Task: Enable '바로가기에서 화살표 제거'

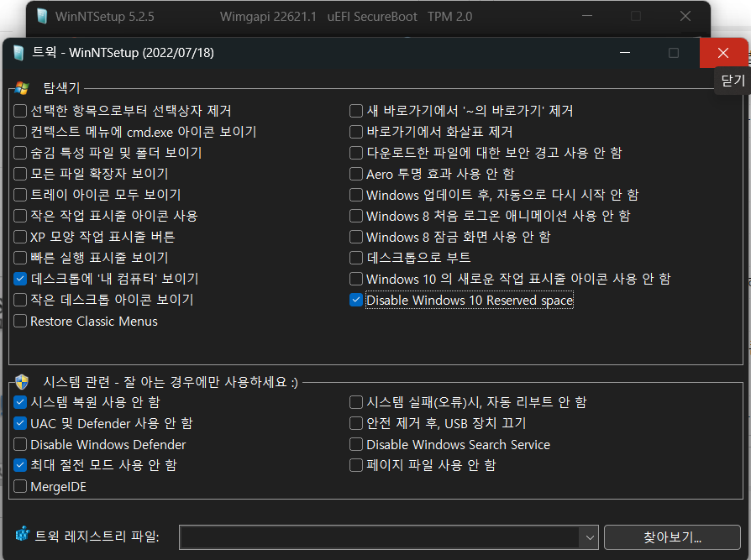Action: tap(356, 132)
